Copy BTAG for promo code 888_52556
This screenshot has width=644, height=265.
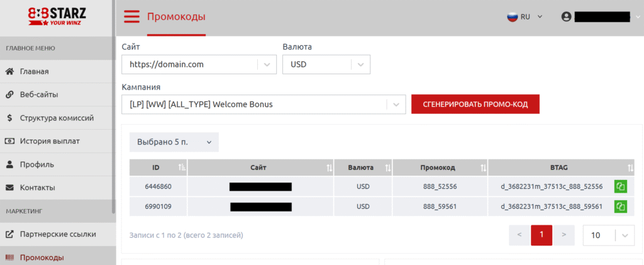click(620, 186)
